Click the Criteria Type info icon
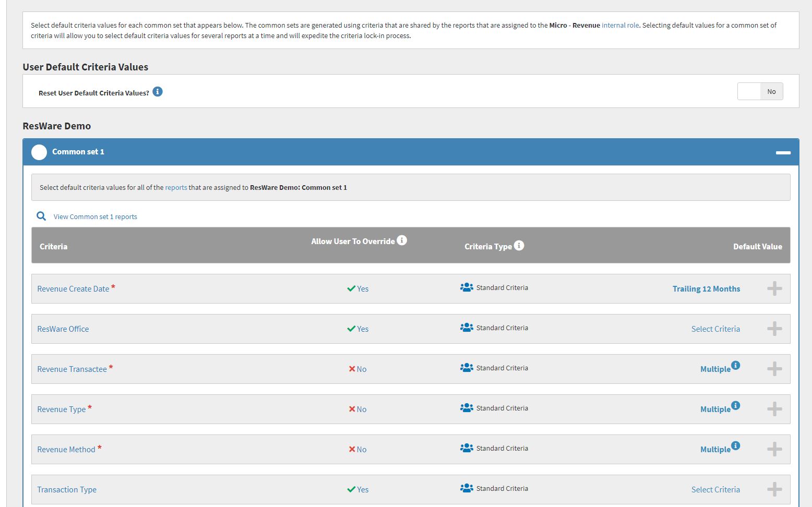This screenshot has width=812, height=507. click(519, 246)
